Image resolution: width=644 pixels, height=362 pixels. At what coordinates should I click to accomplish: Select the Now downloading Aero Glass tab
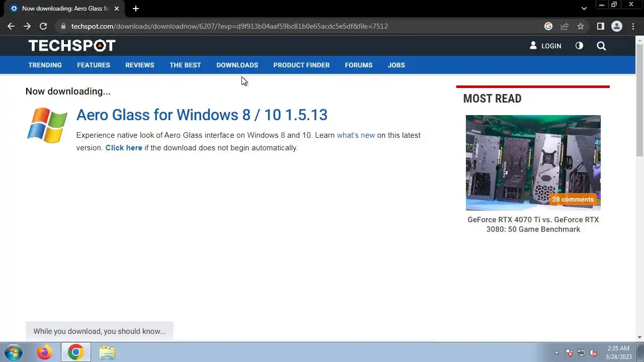click(x=64, y=9)
